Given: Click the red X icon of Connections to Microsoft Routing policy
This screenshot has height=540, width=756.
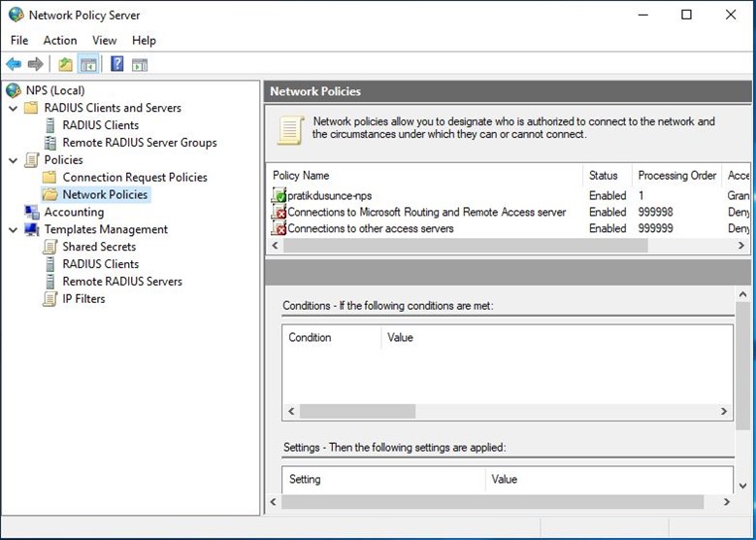Looking at the screenshot, I should (279, 212).
